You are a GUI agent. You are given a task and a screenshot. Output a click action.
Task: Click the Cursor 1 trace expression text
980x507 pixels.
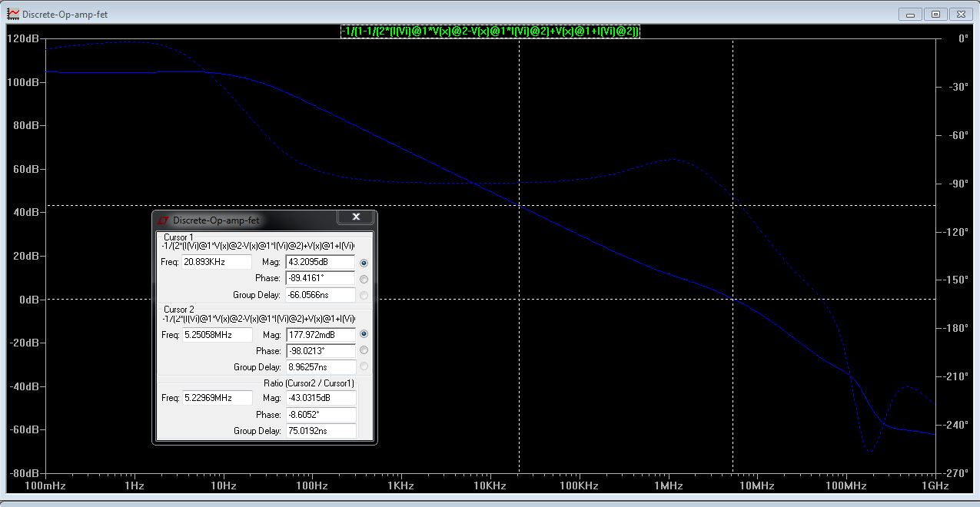(259, 246)
